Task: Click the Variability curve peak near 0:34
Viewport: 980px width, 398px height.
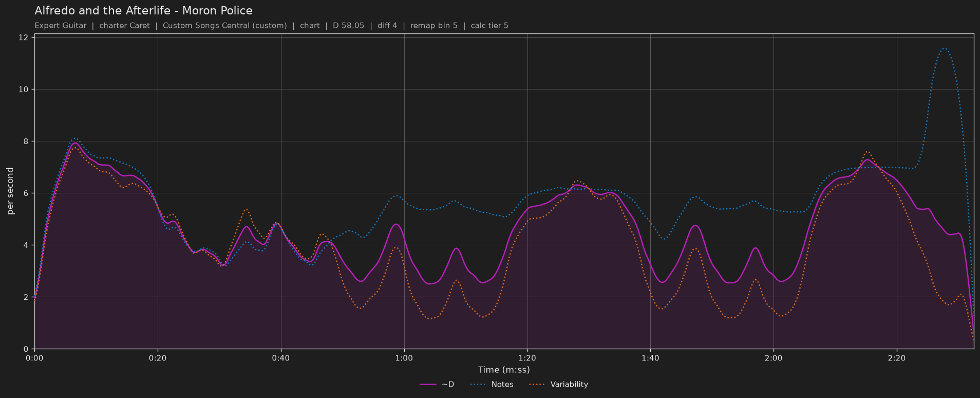Action: click(x=246, y=209)
